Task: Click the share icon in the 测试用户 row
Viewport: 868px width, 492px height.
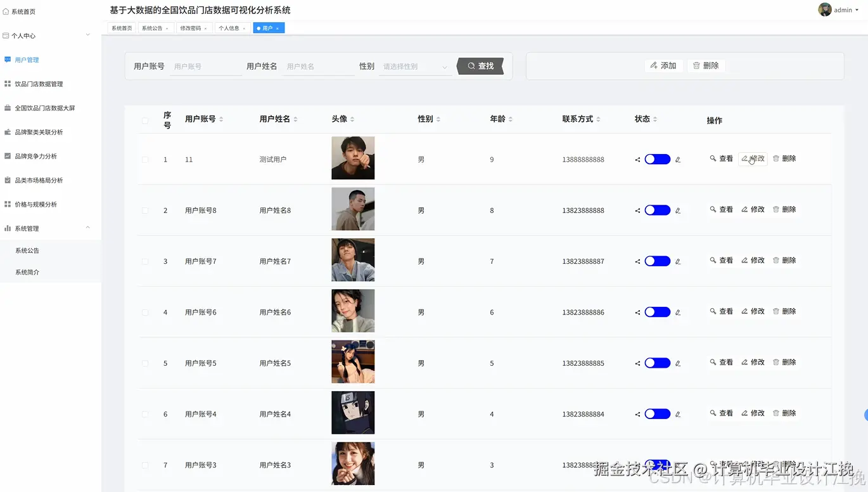Action: [x=637, y=160]
